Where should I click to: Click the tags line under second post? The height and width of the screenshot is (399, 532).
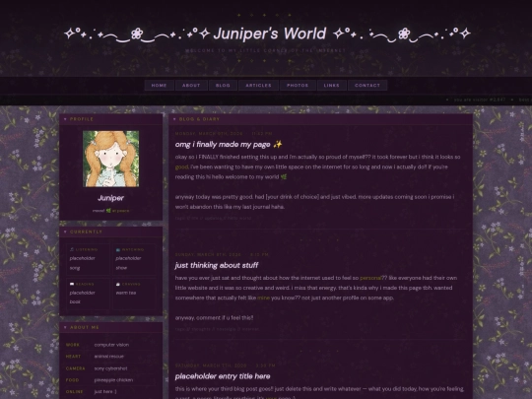(x=217, y=329)
